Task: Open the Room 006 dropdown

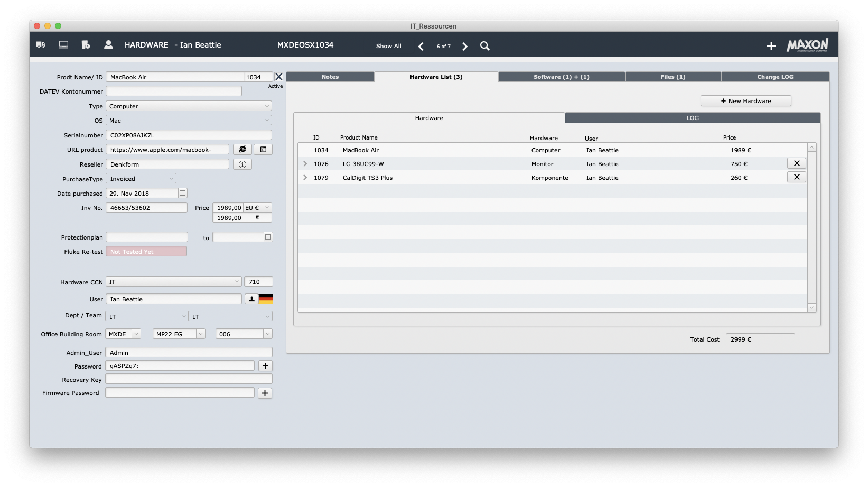Action: point(244,334)
